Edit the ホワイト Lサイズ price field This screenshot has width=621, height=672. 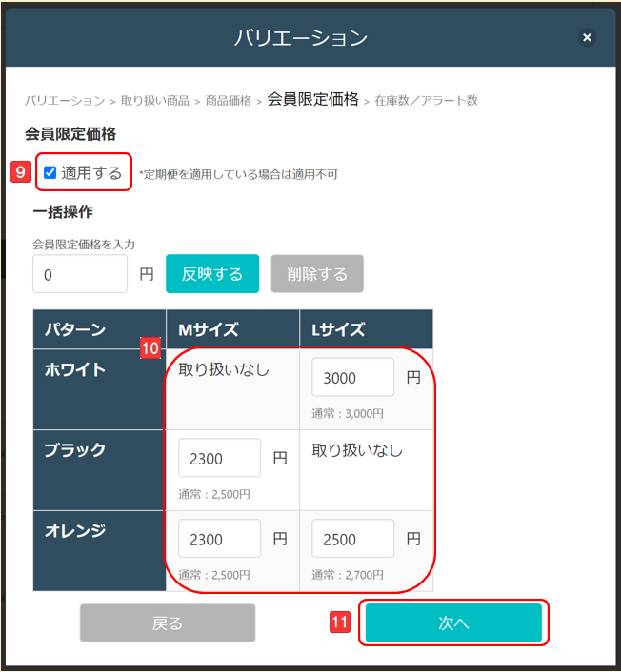[353, 377]
